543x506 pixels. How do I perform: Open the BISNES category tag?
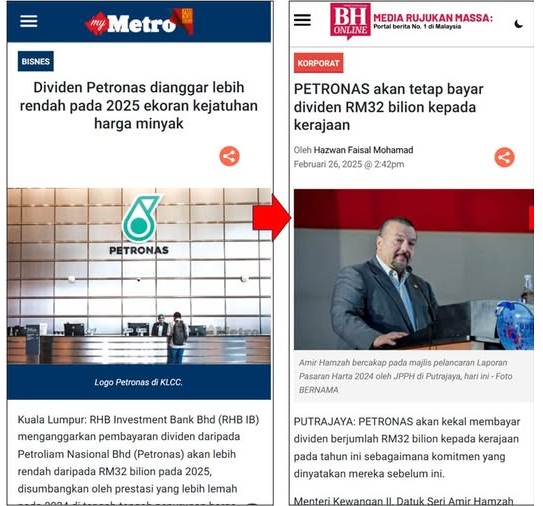click(x=36, y=61)
